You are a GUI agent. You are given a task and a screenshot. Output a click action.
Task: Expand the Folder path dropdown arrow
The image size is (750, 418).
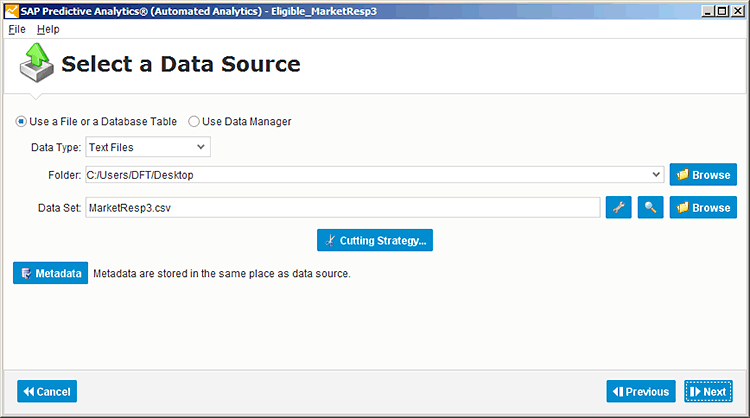[656, 175]
